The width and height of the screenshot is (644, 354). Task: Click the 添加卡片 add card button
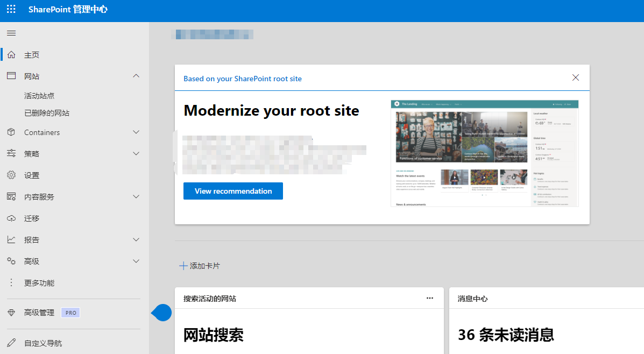[x=200, y=266]
